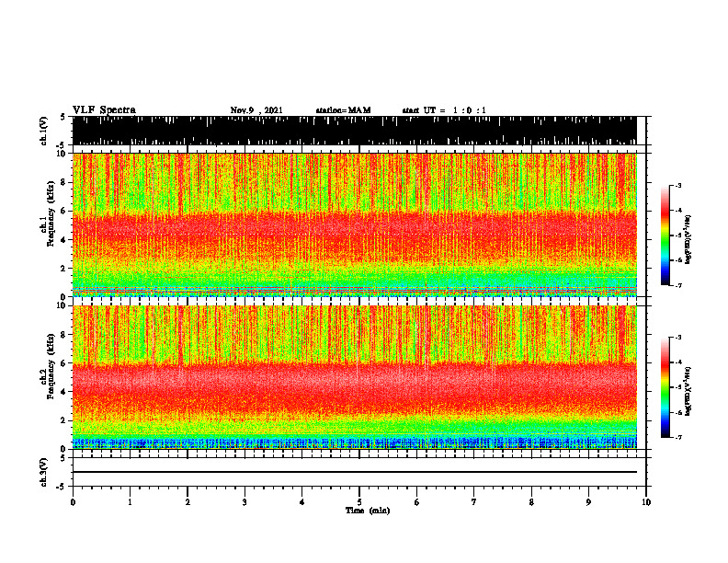This screenshot has height=563, width=728.
Task: Click the "-7" label below ch.2 color scale
Action: [x=678, y=437]
